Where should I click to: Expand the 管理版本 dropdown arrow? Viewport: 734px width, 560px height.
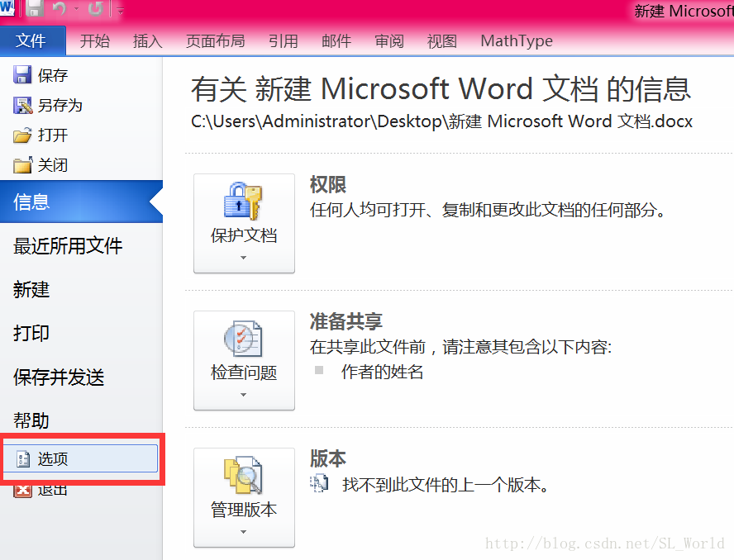[x=243, y=532]
